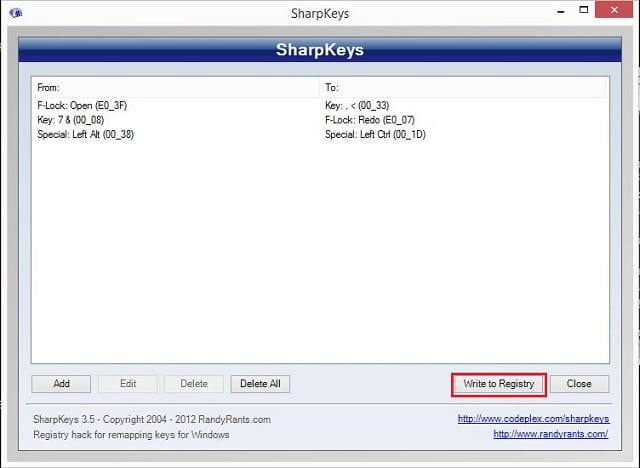The image size is (640, 468).
Task: Click the disabled Delete button
Action: point(194,384)
